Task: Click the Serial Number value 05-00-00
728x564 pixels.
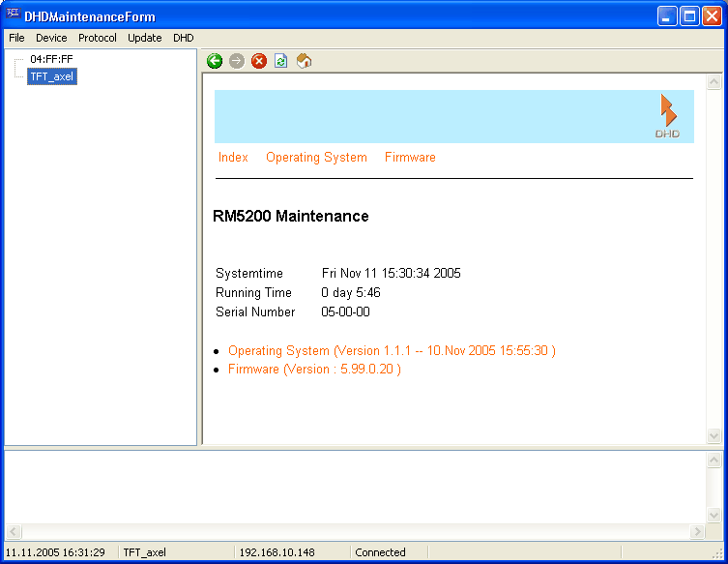Action: (x=345, y=312)
